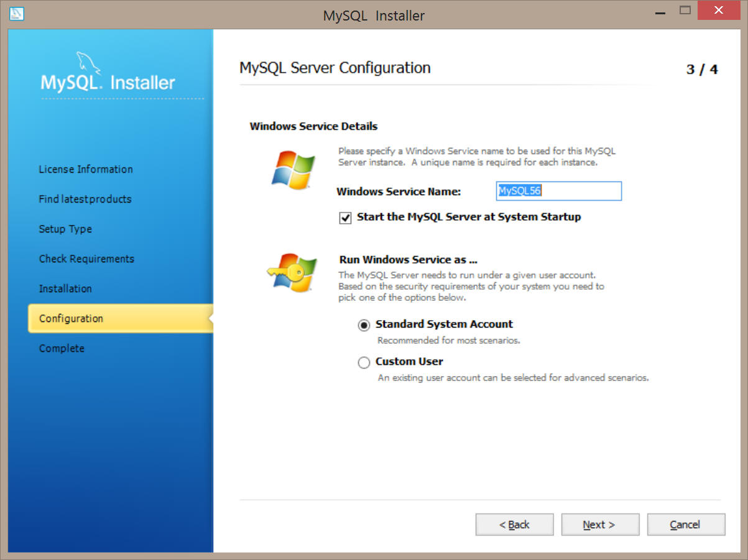
Task: Click the MySQL dolphin Installer logo
Action: pyautogui.click(x=108, y=73)
